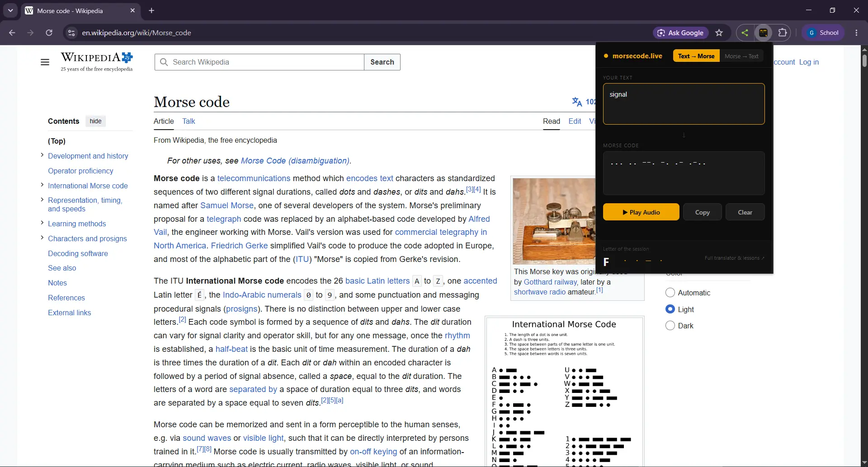The image size is (868, 467).
Task: Expand Characters and prosigns section
Action: pyautogui.click(x=42, y=238)
